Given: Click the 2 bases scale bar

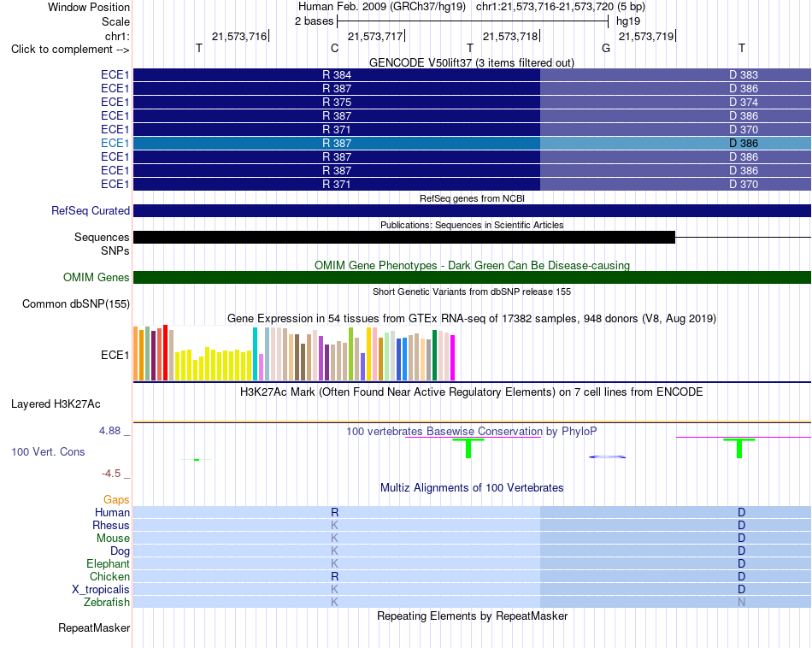Looking at the screenshot, I should [473, 21].
